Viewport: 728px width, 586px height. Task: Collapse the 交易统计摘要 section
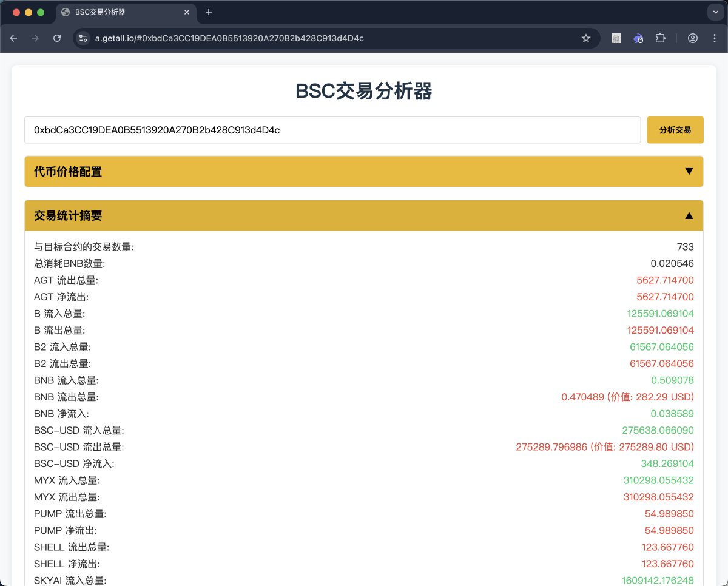click(364, 215)
